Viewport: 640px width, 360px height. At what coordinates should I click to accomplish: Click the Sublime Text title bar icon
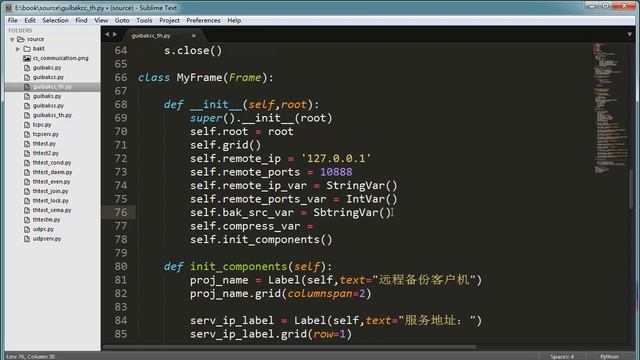(8, 7)
